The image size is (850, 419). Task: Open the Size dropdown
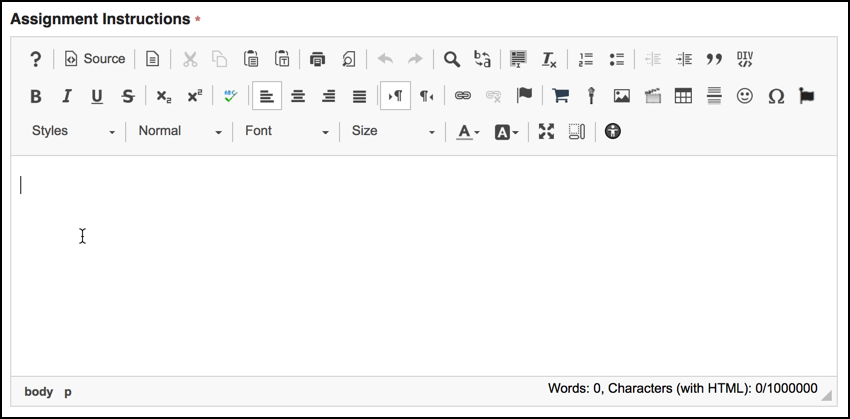pyautogui.click(x=393, y=131)
